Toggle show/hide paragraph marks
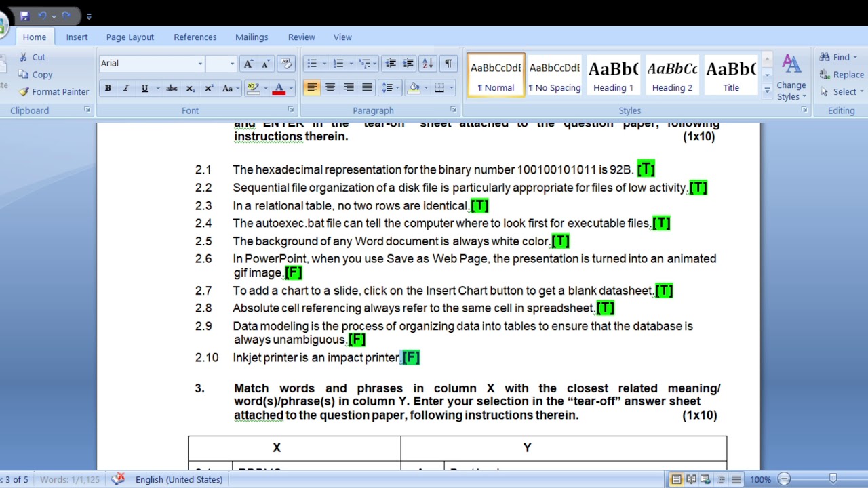 point(448,63)
